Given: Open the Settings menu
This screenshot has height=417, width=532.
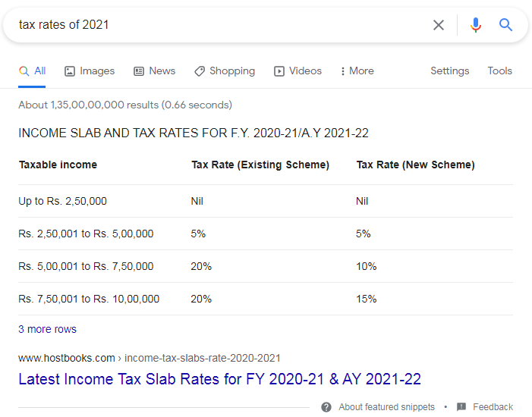Looking at the screenshot, I should [x=449, y=71].
